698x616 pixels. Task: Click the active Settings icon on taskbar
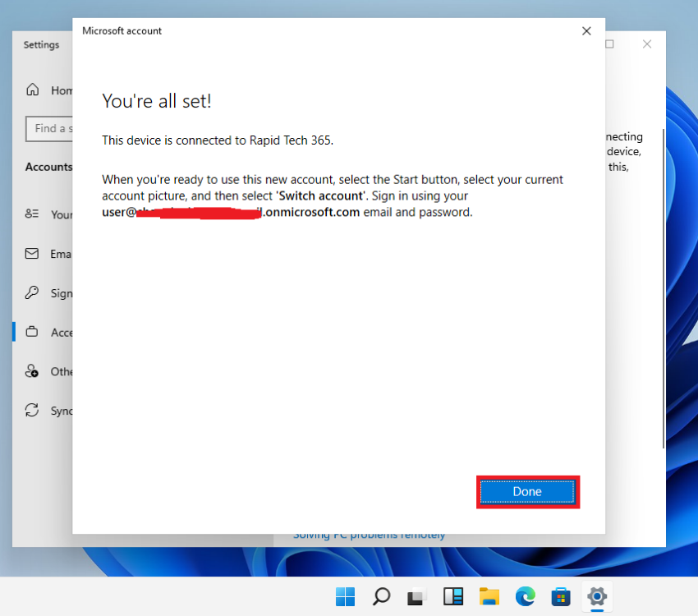point(597,595)
